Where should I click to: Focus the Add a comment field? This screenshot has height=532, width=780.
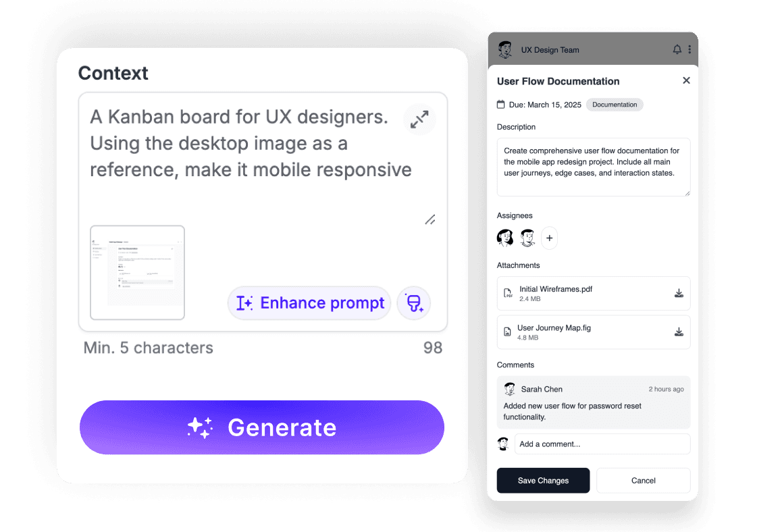(602, 444)
